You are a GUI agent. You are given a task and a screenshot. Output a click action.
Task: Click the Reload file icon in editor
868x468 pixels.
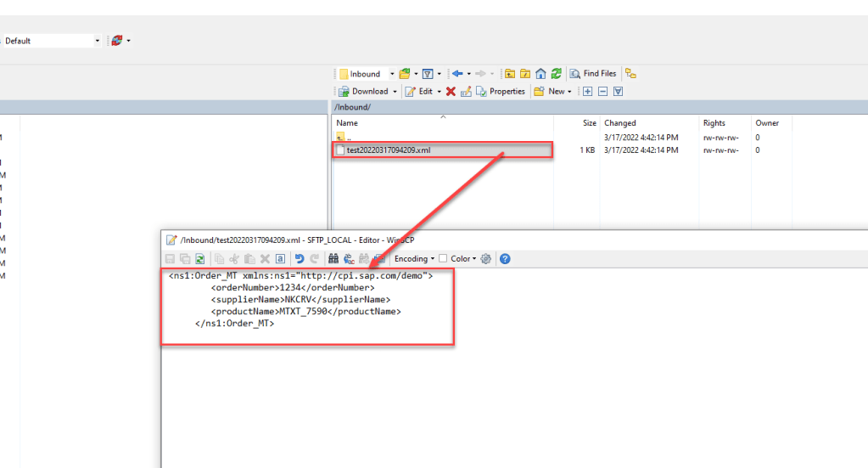click(200, 259)
